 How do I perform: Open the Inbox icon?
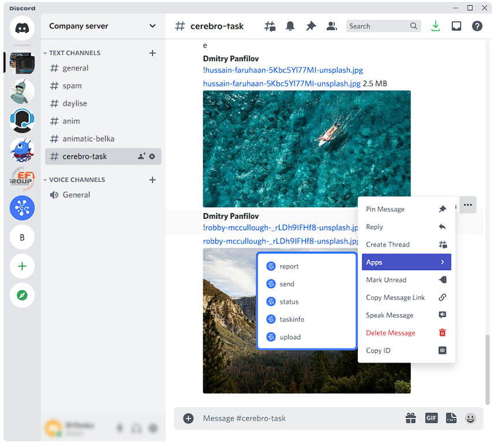click(x=457, y=27)
